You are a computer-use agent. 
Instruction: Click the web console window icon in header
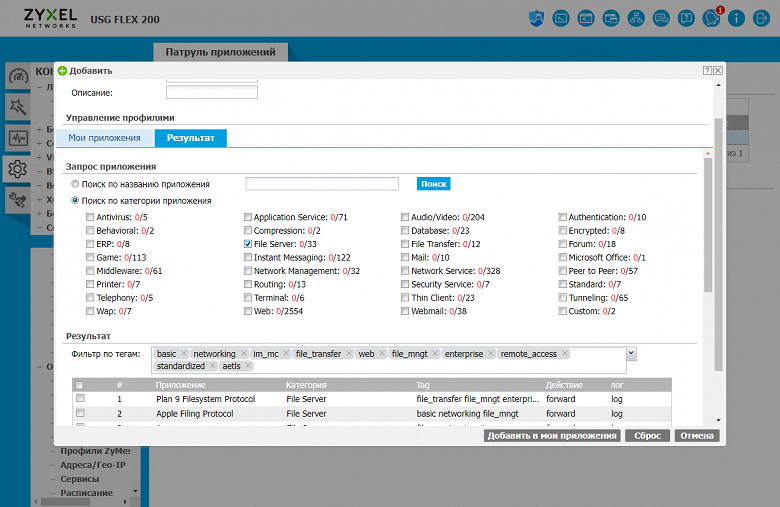point(585,19)
